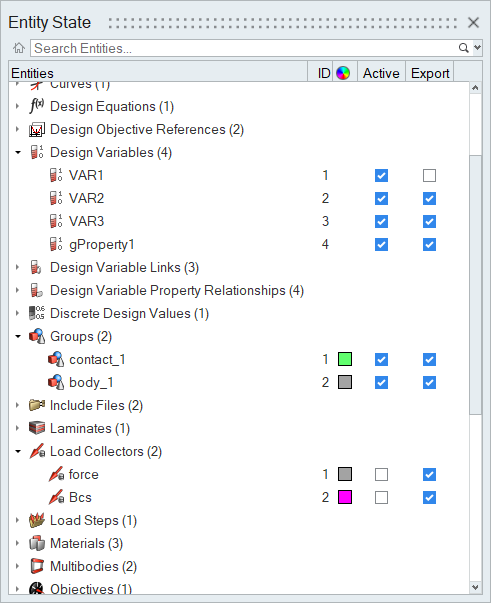
Task: Click the VAR1 design variable icon
Action: point(56,175)
